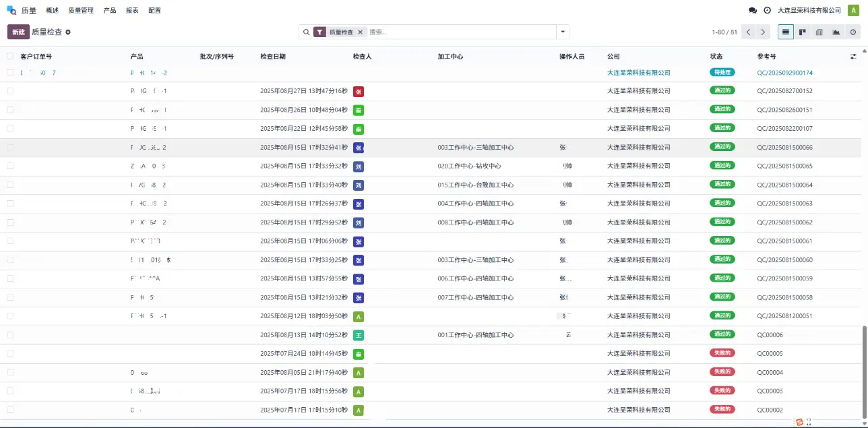Go to next page of records
This screenshot has height=428, width=868.
763,32
